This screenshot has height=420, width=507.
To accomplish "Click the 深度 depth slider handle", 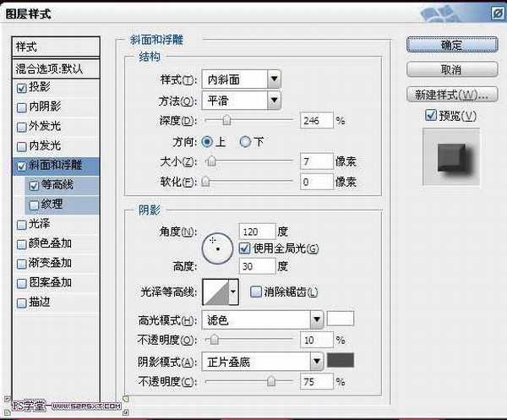I will pyautogui.click(x=227, y=121).
